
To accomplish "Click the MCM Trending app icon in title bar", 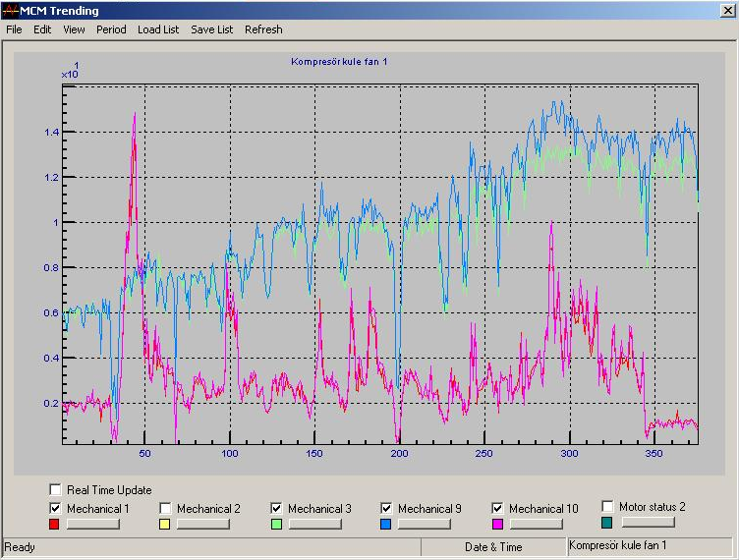I will (x=12, y=10).
